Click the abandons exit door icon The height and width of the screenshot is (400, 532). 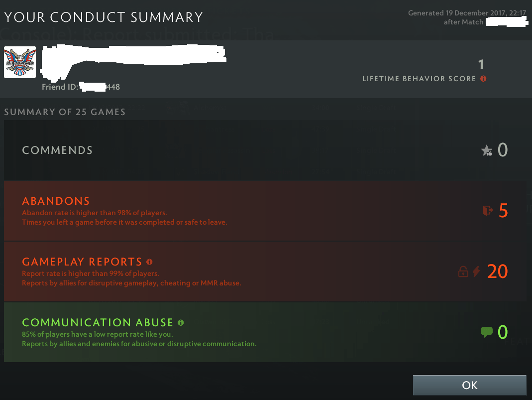coord(488,211)
